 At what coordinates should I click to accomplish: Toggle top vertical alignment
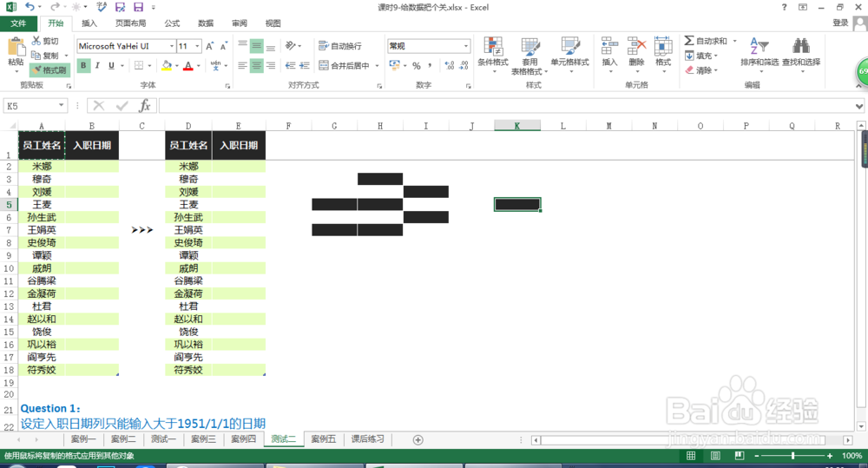tap(242, 45)
